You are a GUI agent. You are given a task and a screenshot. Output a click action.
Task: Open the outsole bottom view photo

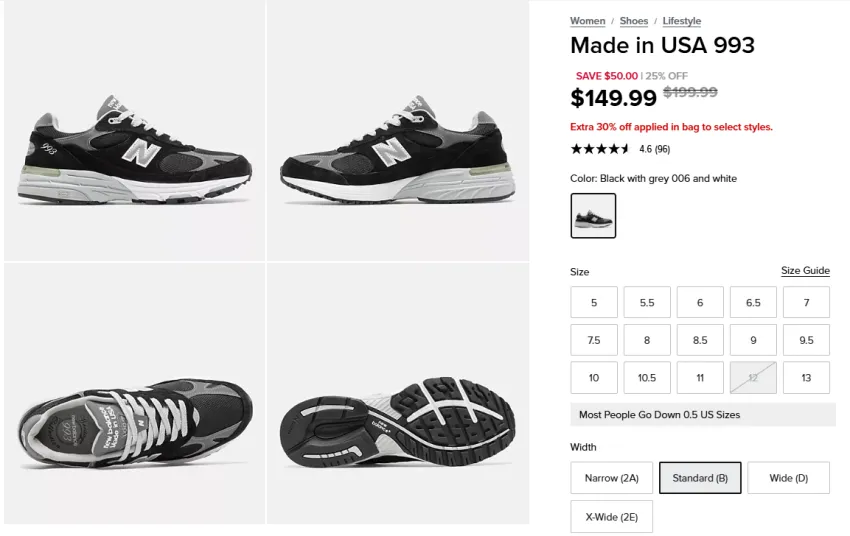tap(398, 393)
